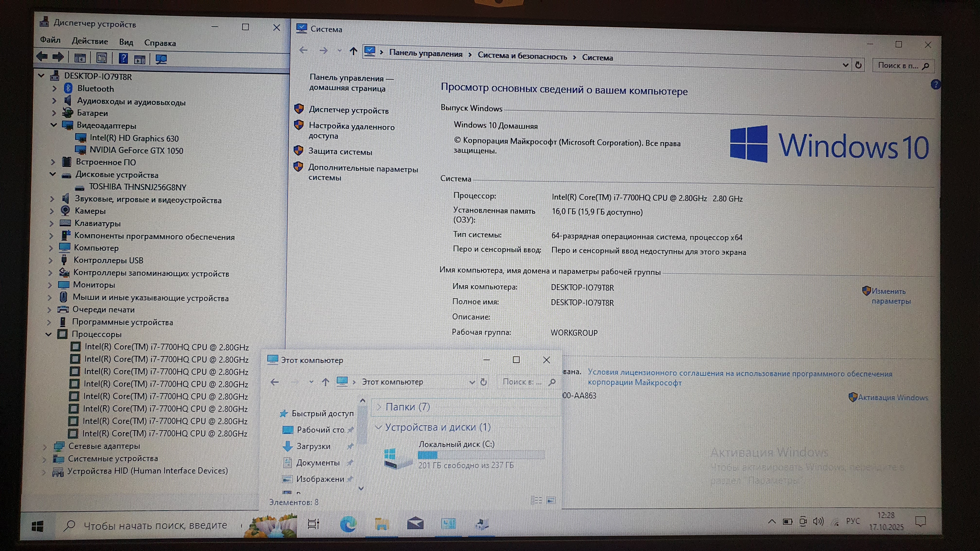Collapse the Процессоры tree node
980x551 pixels.
coord(48,334)
